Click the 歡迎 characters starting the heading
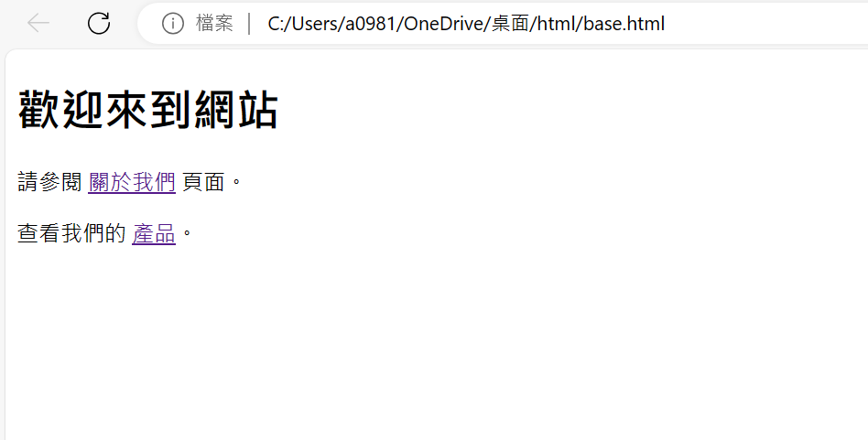 tap(61, 111)
